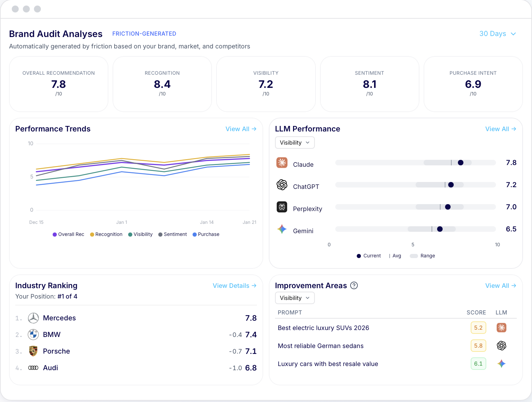Click the ChatGPT logo in LLM Performance

[x=282, y=185]
